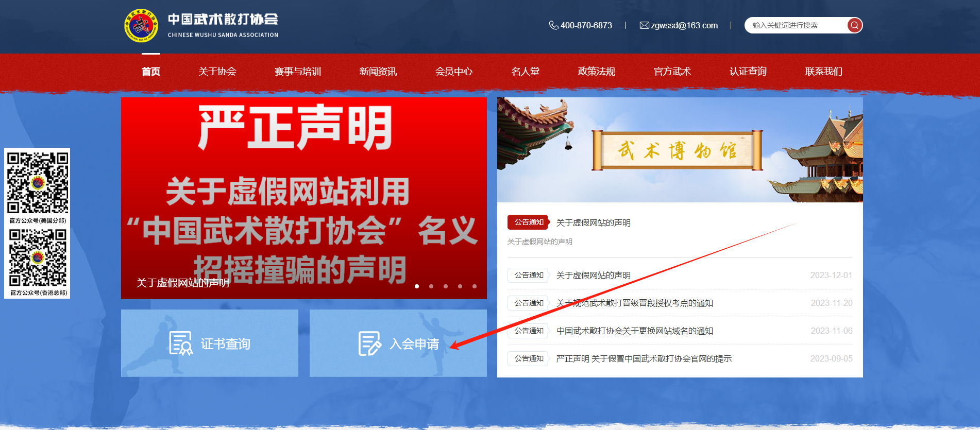This screenshot has height=430, width=980.
Task: Click 公告通知 tag on the 2023-11-06 row
Action: [529, 331]
